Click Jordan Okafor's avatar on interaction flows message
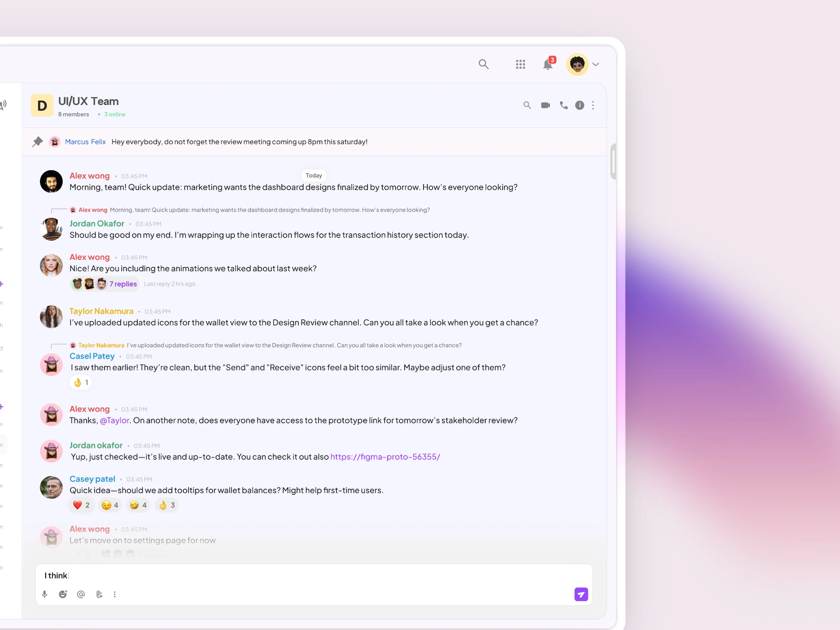The width and height of the screenshot is (840, 630). pos(51,229)
